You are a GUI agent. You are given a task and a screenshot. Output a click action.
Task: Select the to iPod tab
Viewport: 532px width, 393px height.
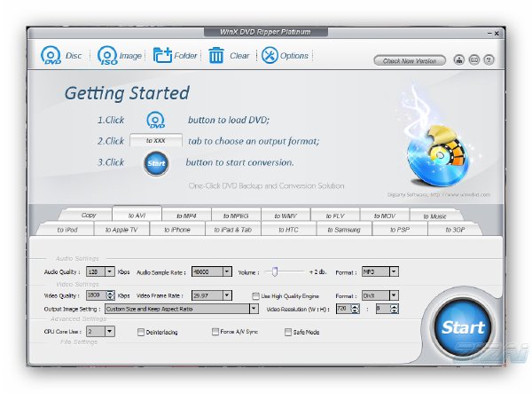click(67, 230)
